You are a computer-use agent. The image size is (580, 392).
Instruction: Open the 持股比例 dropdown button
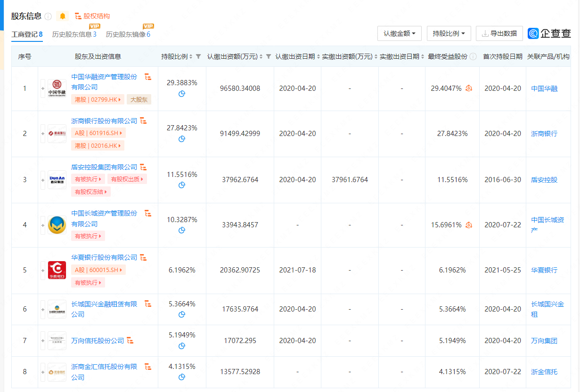[x=449, y=33]
